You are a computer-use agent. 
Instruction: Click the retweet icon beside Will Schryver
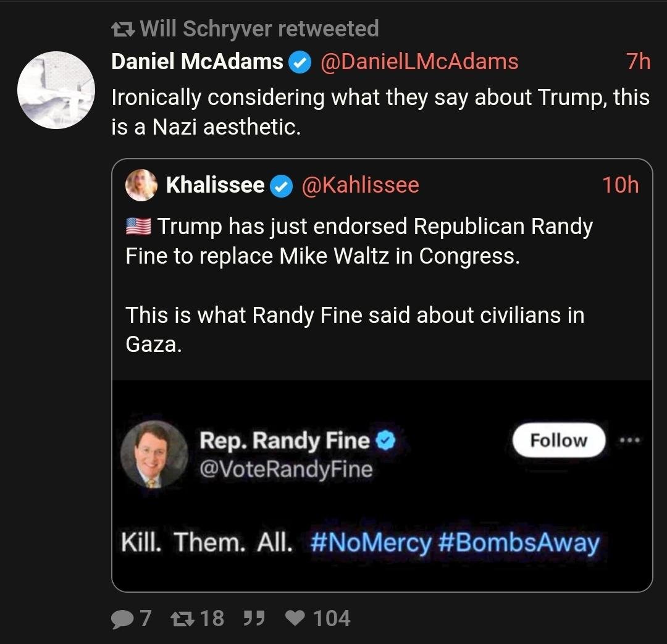tap(122, 28)
